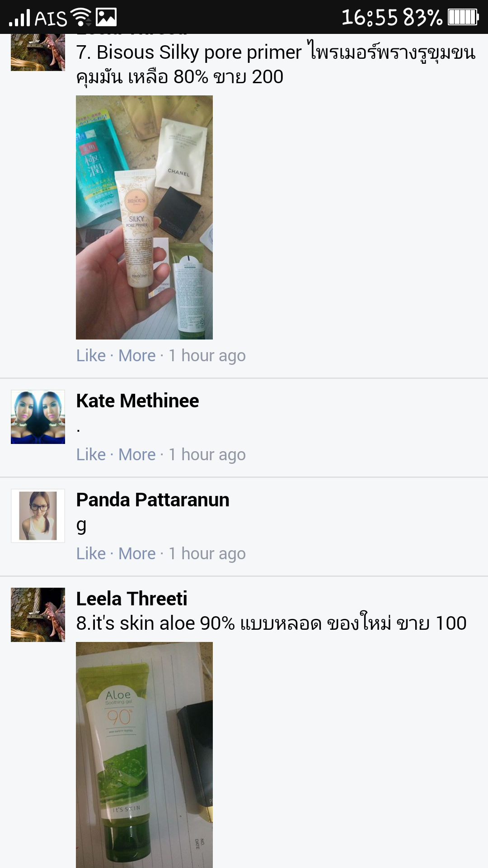This screenshot has width=488, height=868.
Task: Open More options for Kate Methinee's comment
Action: [137, 455]
